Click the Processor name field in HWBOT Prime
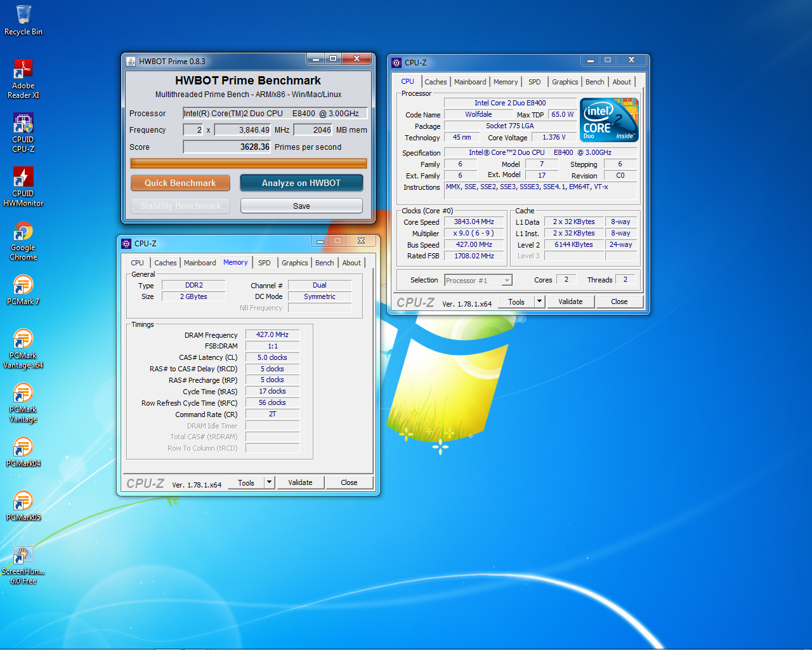The height and width of the screenshot is (650, 812). [275, 114]
